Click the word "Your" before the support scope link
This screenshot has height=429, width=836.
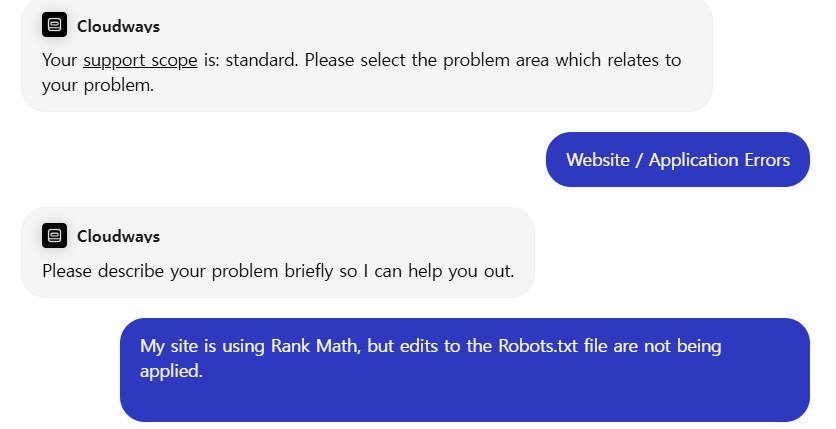pos(60,60)
